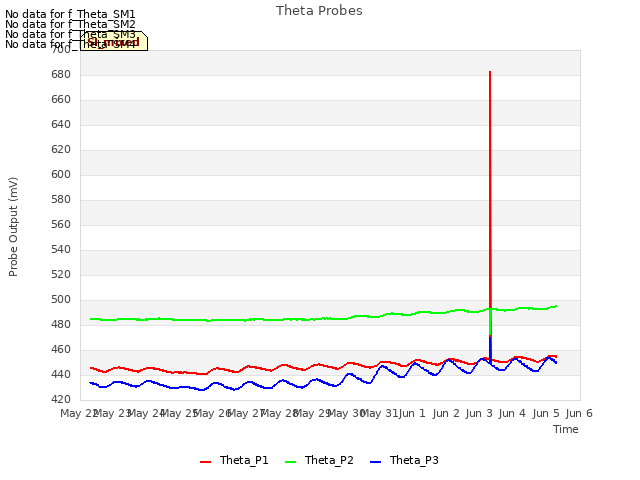This screenshot has width=640, height=480.
Task: Click the 'Jun 5' x-axis tick label
Action: point(546,413)
